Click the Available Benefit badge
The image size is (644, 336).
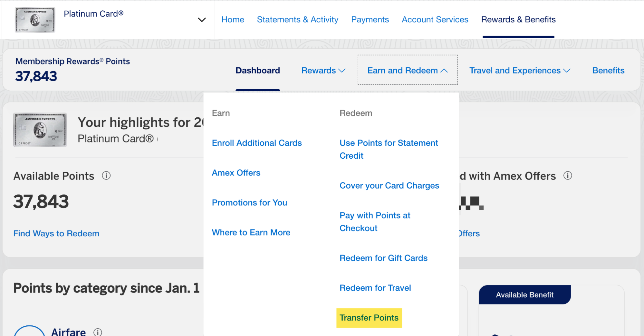pyautogui.click(x=524, y=295)
